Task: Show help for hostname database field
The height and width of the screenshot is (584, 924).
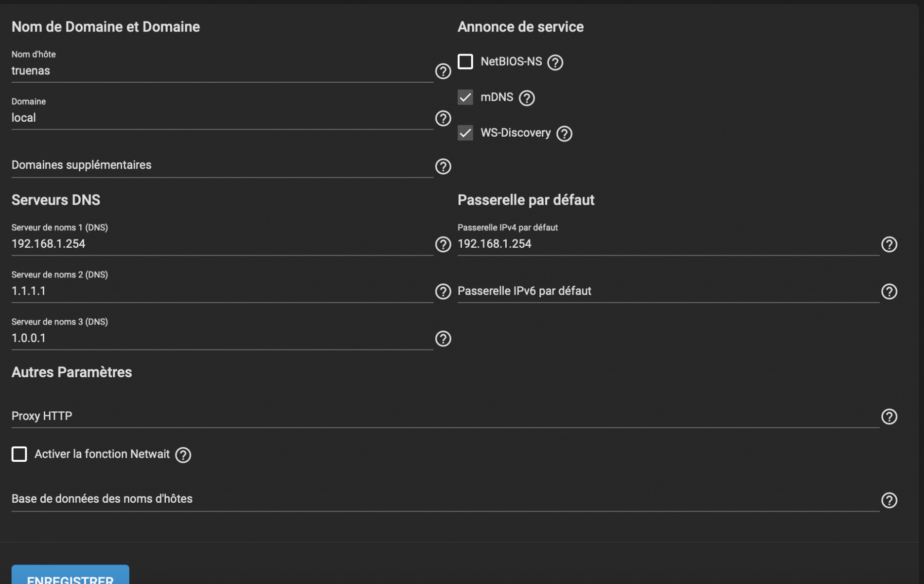Action: (889, 500)
